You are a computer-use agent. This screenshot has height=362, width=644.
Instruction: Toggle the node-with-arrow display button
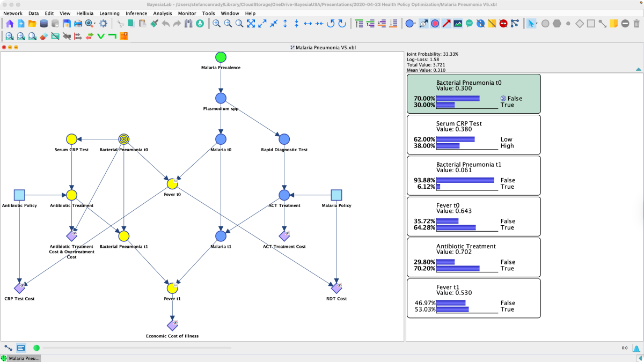point(423,24)
